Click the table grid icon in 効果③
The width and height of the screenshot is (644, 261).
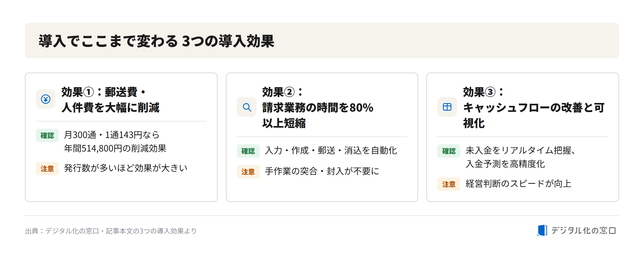coord(447,107)
